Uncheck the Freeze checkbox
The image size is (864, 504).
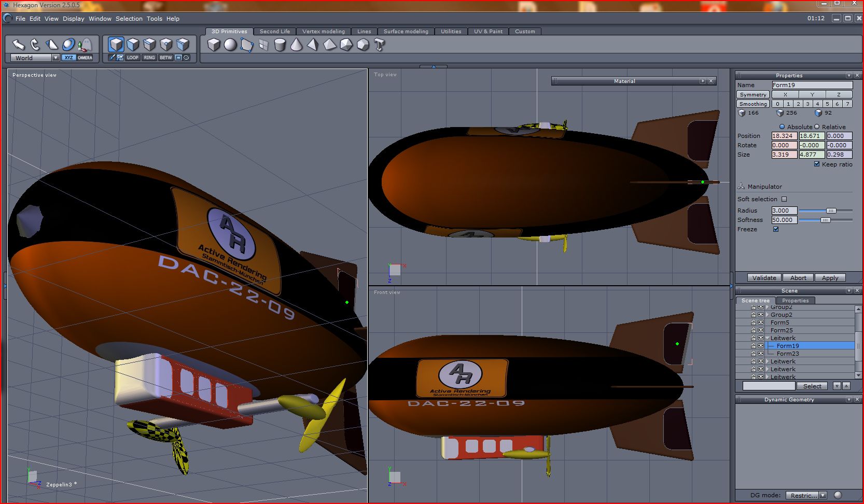tap(776, 229)
